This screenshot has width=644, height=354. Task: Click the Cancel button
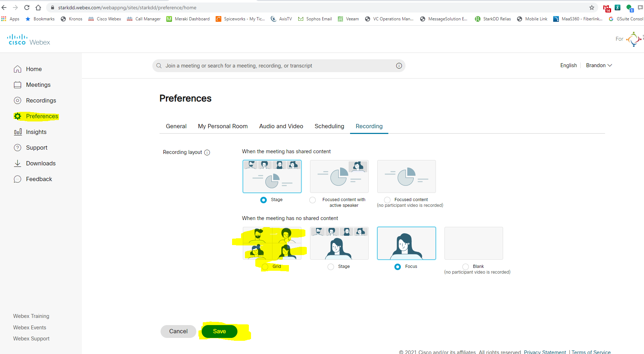pos(178,331)
